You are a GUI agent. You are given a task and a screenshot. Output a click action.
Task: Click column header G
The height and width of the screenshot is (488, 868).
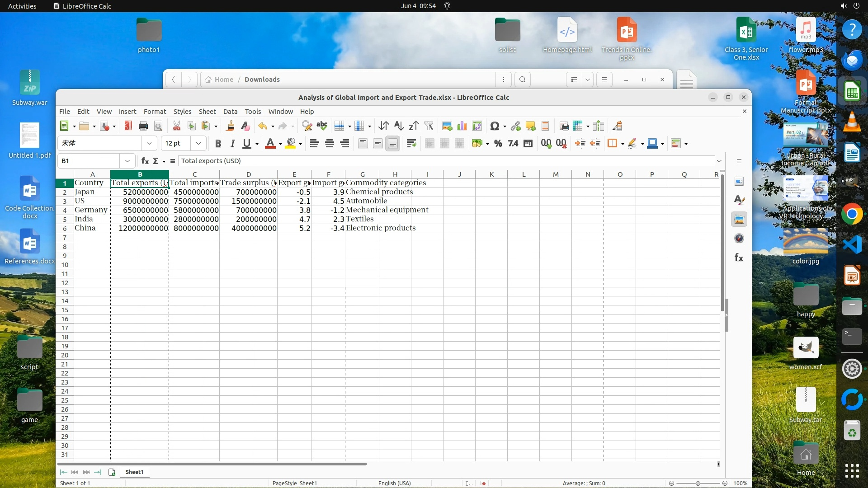[362, 174]
